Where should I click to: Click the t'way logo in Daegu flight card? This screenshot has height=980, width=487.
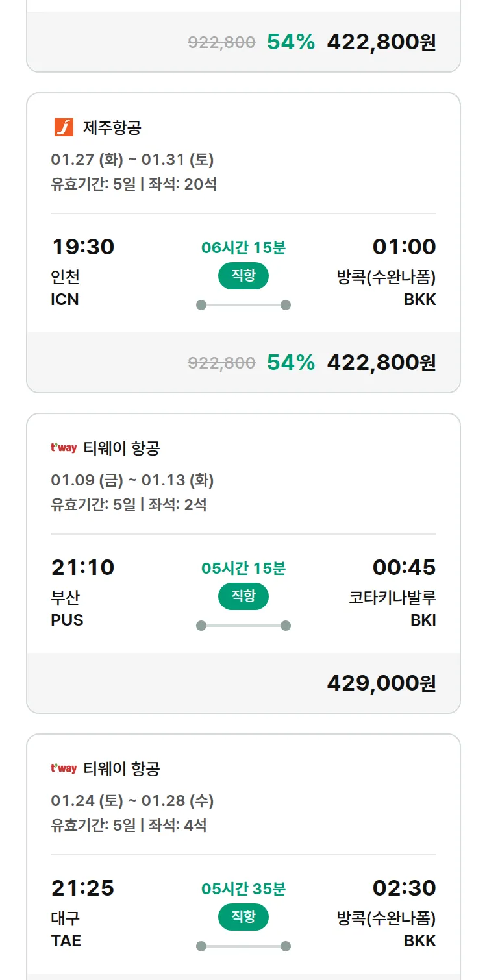pos(64,768)
